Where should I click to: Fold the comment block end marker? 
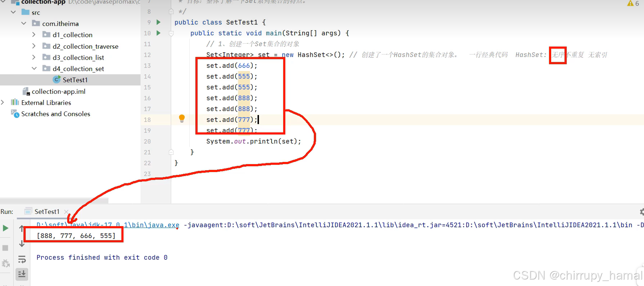tap(171, 12)
